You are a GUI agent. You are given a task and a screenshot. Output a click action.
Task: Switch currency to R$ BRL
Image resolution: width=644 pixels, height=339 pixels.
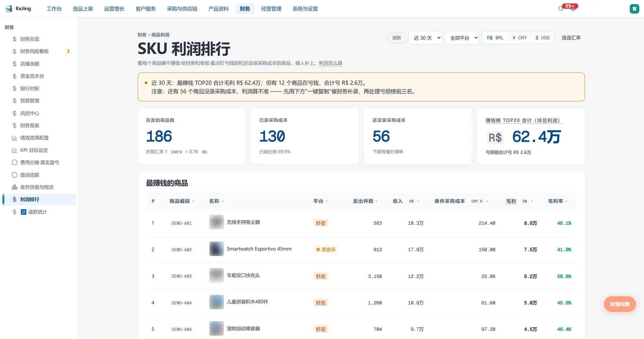point(495,38)
